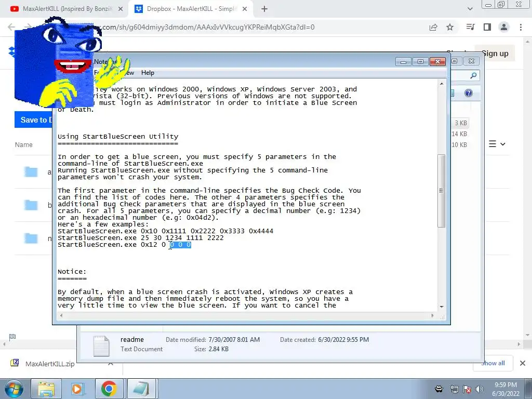Open the Notepad Help menu
Screen dimensions: 532x399
pos(148,73)
